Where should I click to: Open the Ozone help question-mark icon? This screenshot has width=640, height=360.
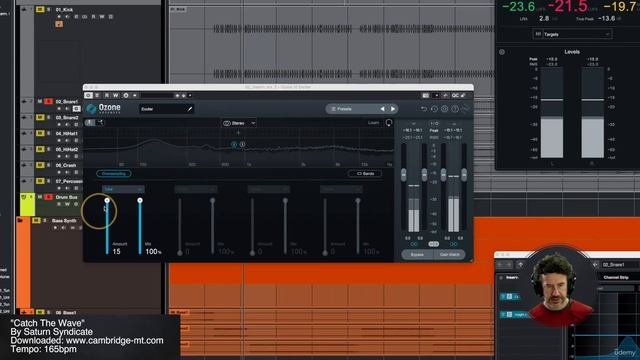pos(455,109)
